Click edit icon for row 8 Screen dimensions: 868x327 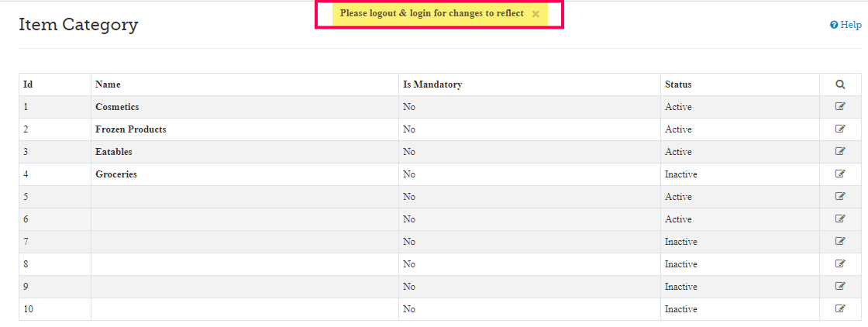[x=840, y=264]
